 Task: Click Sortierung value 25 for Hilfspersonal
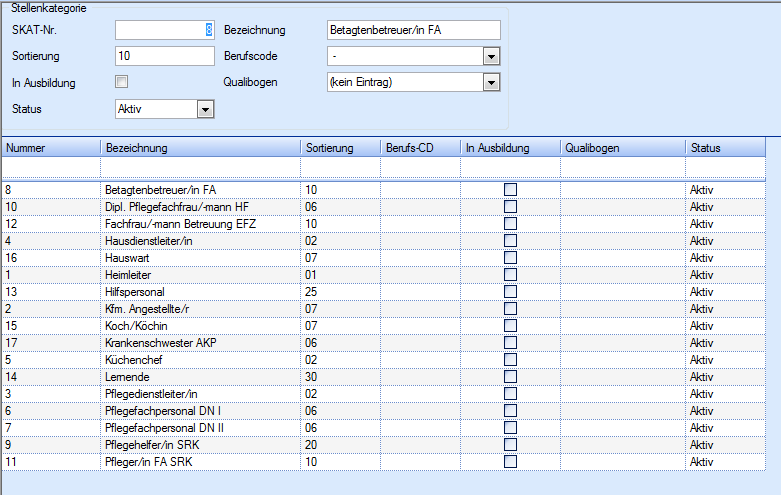(311, 291)
